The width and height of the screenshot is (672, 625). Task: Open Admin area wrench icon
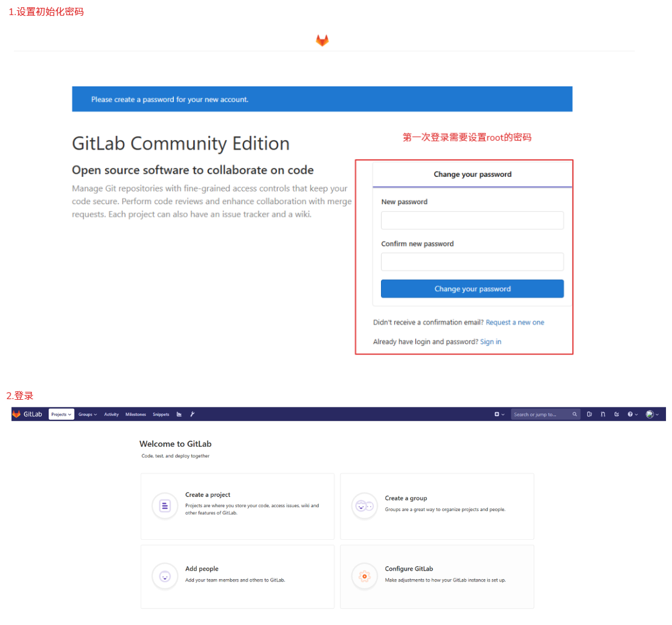point(193,414)
